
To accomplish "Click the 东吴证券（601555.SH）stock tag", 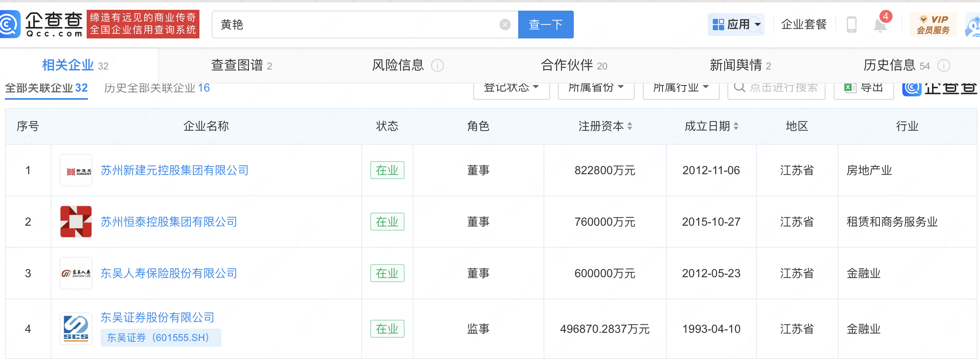I will click(x=161, y=338).
